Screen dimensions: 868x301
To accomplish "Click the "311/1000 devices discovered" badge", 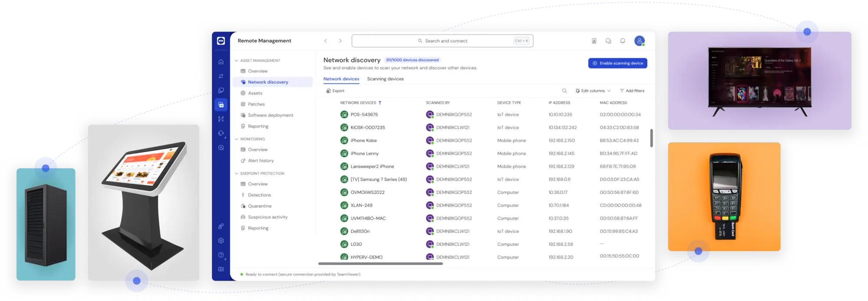I will coord(412,60).
